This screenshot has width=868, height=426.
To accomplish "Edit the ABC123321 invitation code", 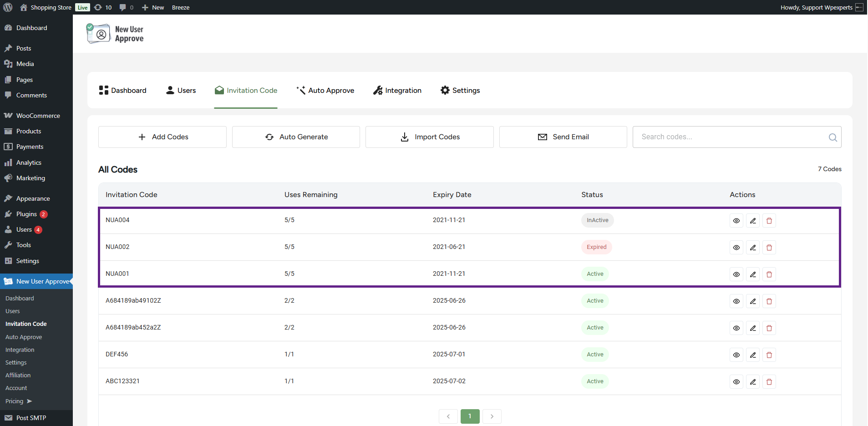I will coord(752,382).
